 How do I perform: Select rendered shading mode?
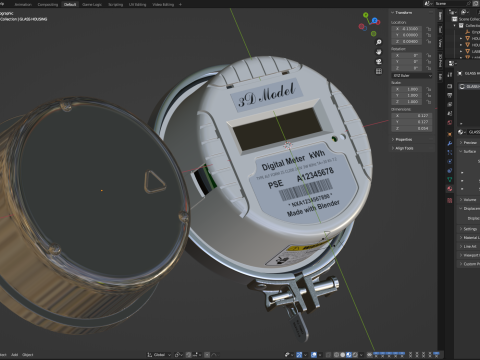(355, 355)
